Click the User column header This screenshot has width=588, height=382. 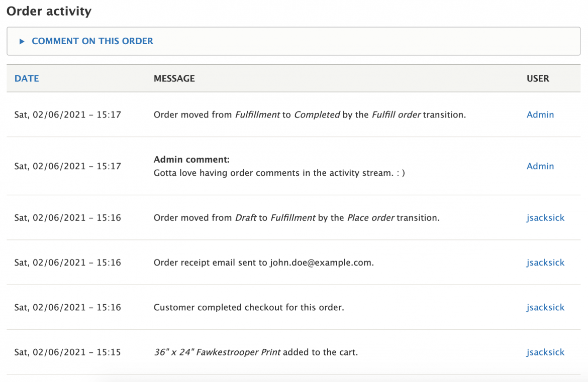click(x=538, y=78)
